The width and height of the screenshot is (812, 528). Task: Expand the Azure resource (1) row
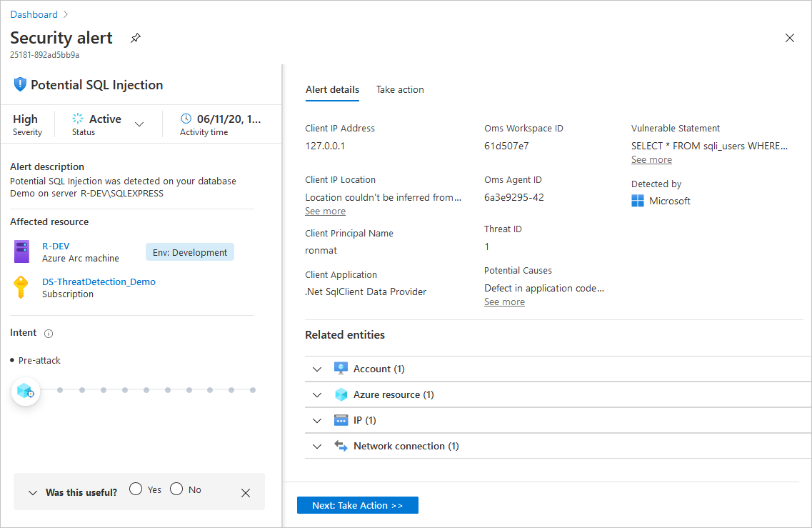[317, 395]
